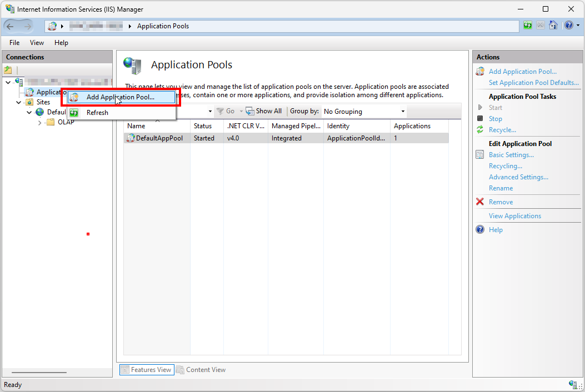Click the Go filter button
The width and height of the screenshot is (585, 392).
pos(226,111)
